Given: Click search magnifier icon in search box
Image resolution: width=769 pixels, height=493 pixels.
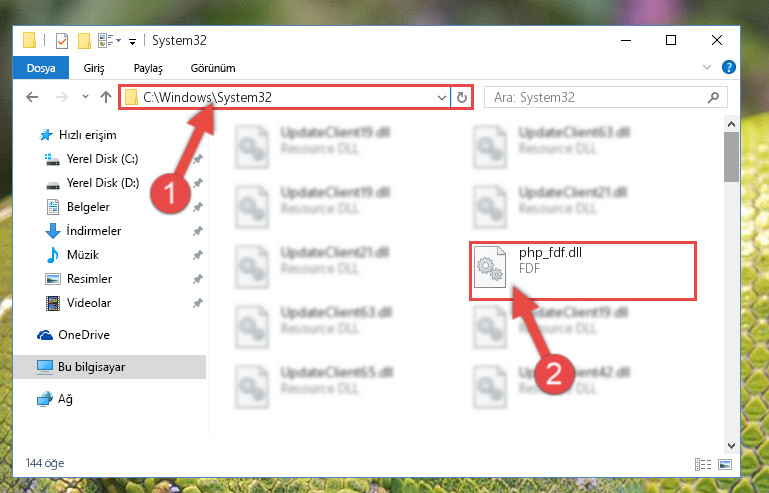Looking at the screenshot, I should coord(714,98).
